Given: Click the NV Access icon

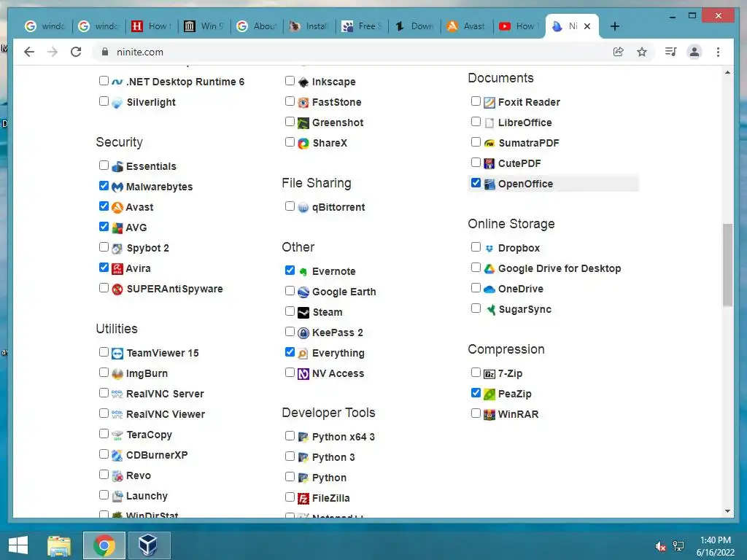Looking at the screenshot, I should 303,374.
